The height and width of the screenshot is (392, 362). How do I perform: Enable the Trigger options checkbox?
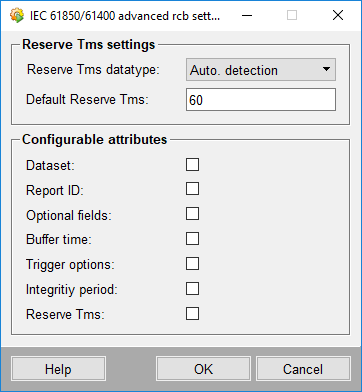[x=192, y=264]
